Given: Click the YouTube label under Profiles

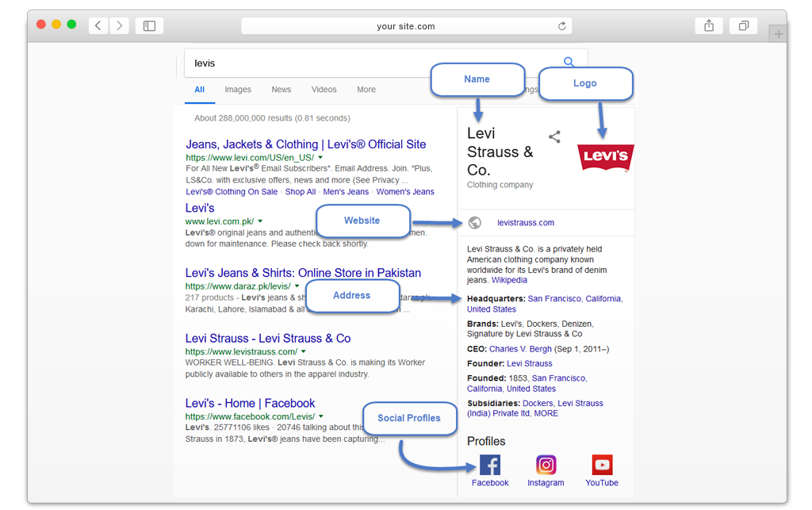Looking at the screenshot, I should coord(602,482).
